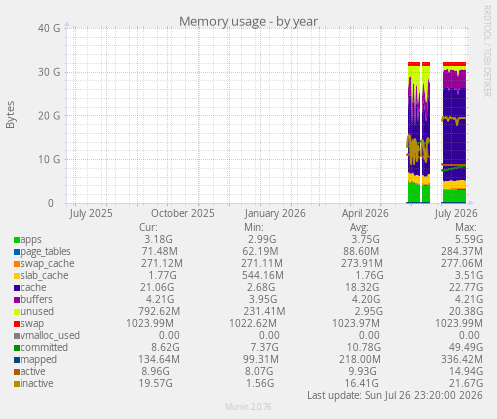Click the 'Min:' column header
Screen dimensions: 497x419
click(254, 227)
